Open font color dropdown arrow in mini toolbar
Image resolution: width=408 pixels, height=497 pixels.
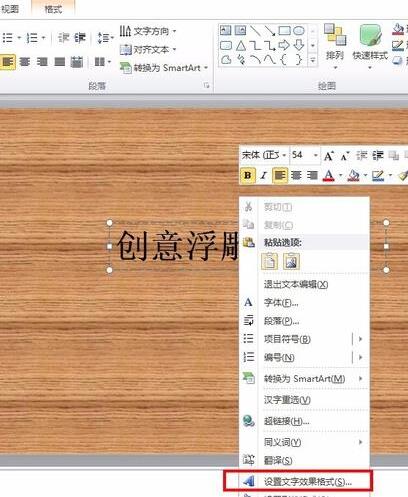tap(340, 175)
